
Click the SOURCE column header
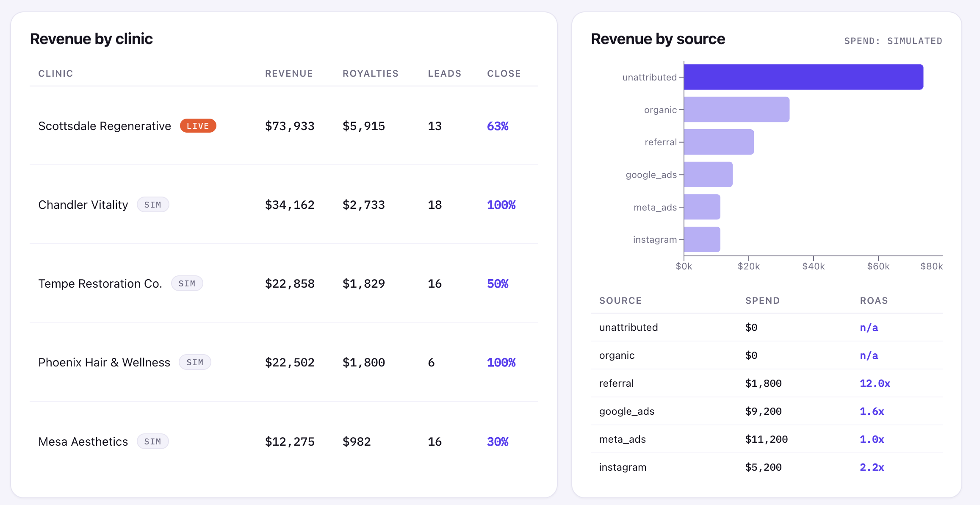620,300
